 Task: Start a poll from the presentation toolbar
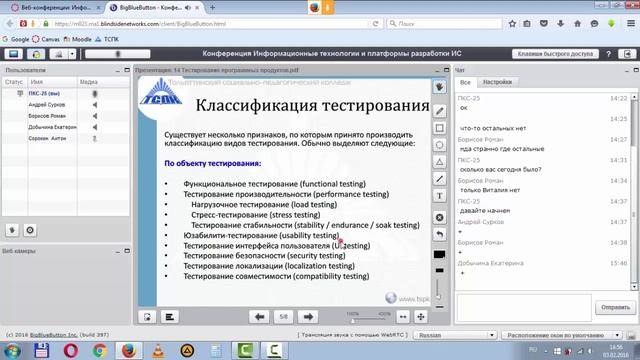169,317
